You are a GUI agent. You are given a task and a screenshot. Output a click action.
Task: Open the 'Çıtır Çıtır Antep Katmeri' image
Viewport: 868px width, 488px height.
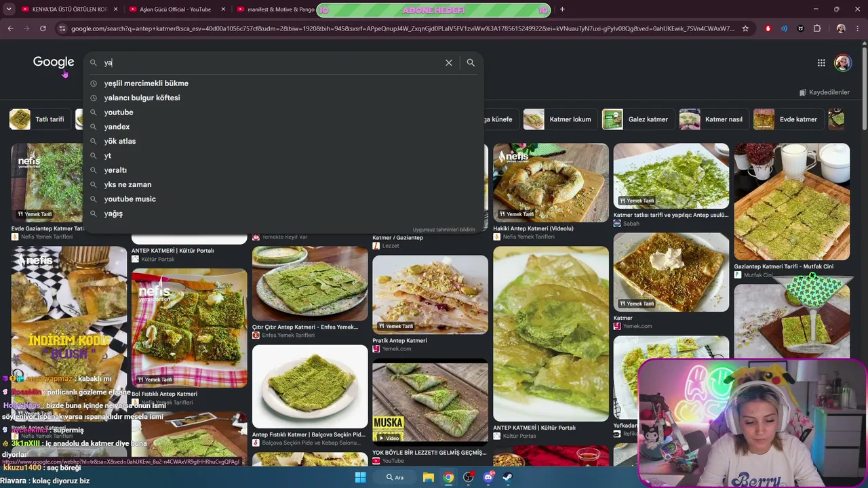tap(310, 283)
